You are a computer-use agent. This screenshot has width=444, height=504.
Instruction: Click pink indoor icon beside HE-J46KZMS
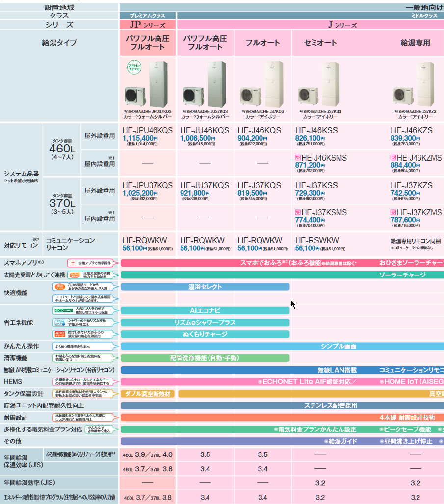(393, 158)
